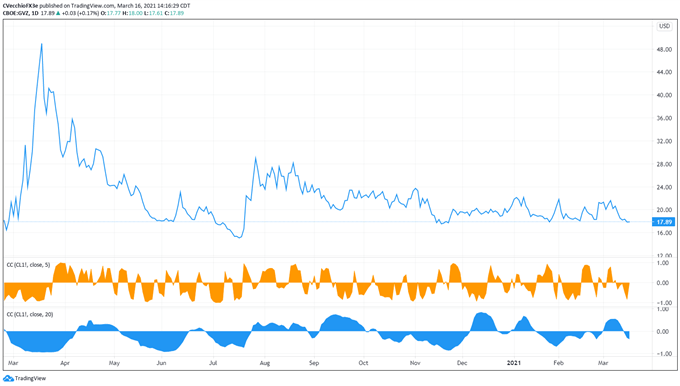
Task: Click the USD currency label
Action: (x=664, y=26)
